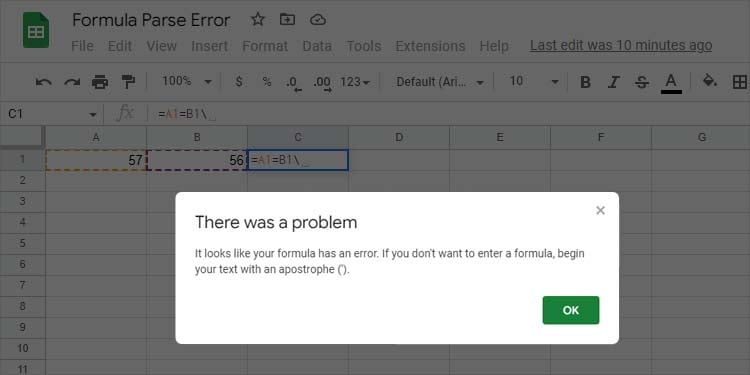
Task: Open the Tools menu
Action: click(364, 46)
